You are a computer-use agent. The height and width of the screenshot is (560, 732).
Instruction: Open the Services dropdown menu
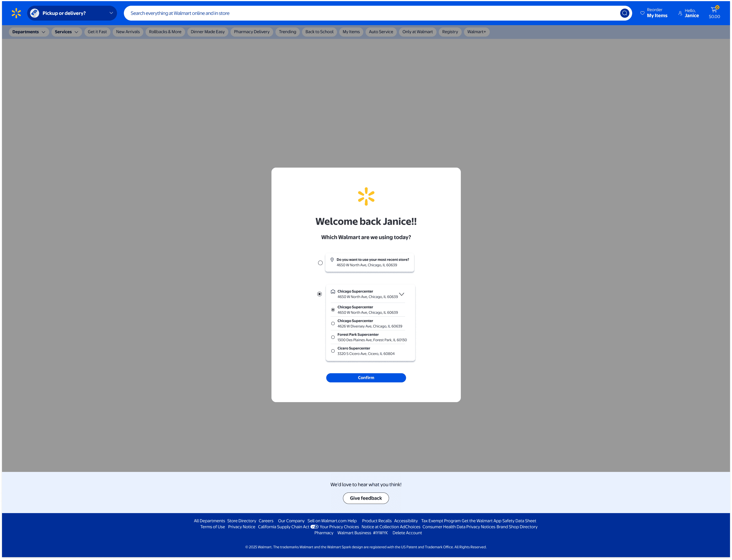pyautogui.click(x=66, y=32)
